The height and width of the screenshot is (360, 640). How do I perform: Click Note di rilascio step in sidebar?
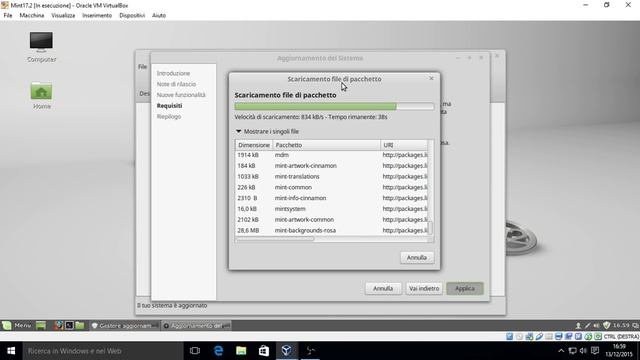pyautogui.click(x=176, y=84)
